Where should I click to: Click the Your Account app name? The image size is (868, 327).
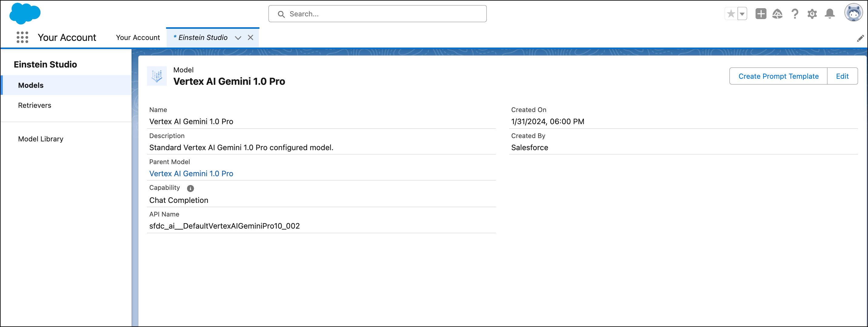click(x=67, y=37)
